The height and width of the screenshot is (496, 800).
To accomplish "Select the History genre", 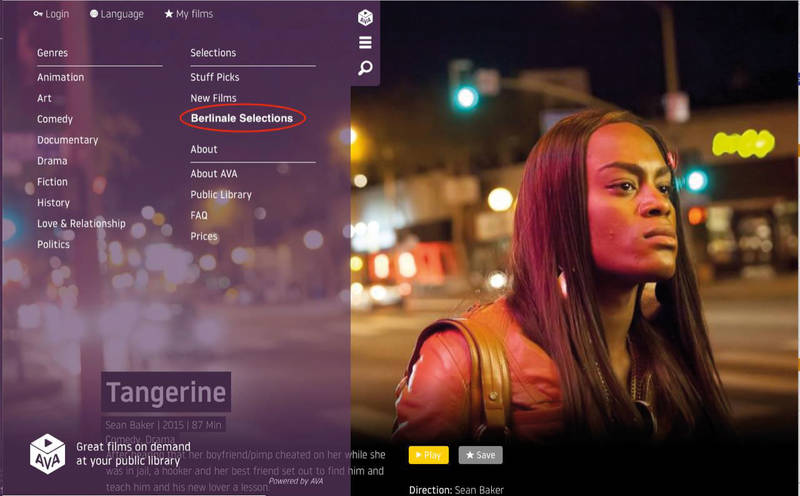I will (54, 203).
